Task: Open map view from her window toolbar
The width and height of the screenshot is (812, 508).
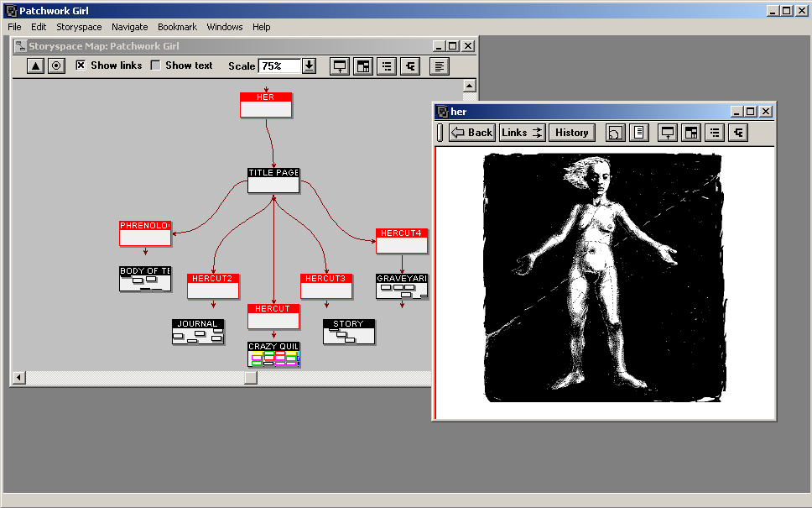Action: (668, 133)
